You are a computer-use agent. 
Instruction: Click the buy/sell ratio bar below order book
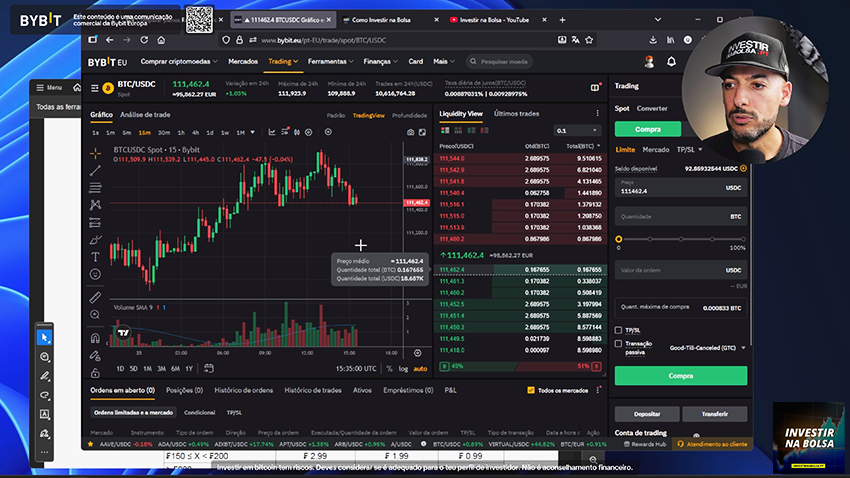[520, 366]
